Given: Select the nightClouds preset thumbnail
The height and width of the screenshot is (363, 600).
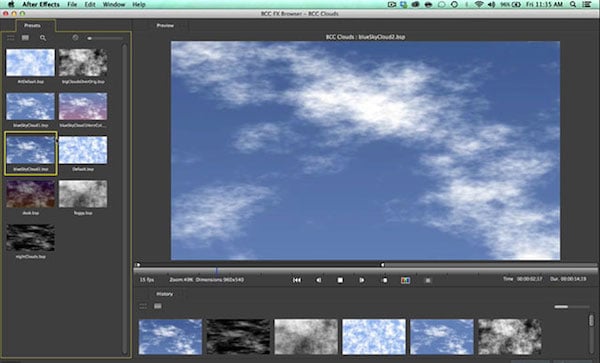Looking at the screenshot, I should (30, 238).
